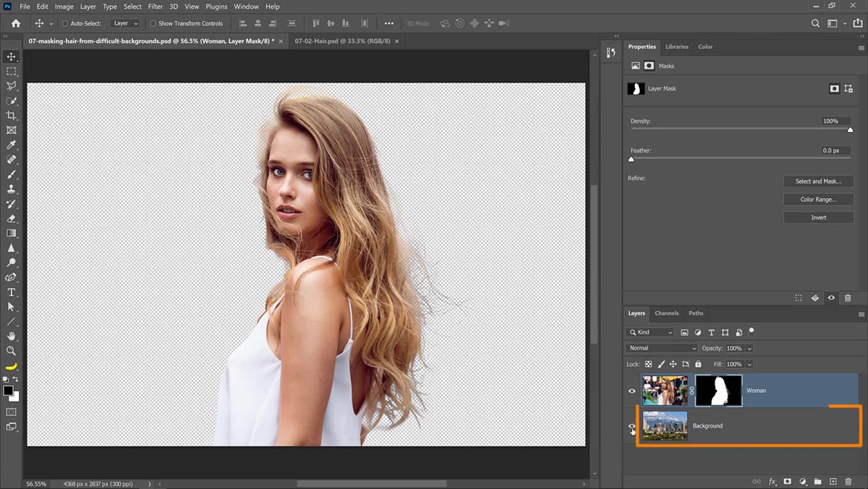Switch to the 07-02-Hair.psd document tab
The width and height of the screenshot is (868, 489).
[x=342, y=41]
